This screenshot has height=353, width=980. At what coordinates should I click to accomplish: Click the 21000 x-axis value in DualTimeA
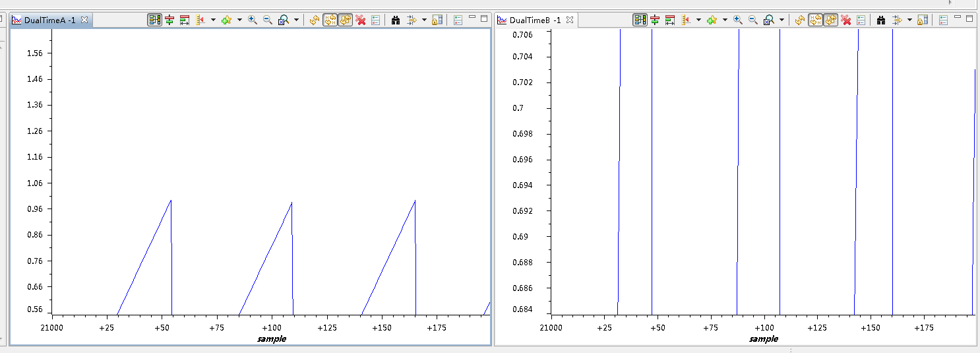coord(51,327)
